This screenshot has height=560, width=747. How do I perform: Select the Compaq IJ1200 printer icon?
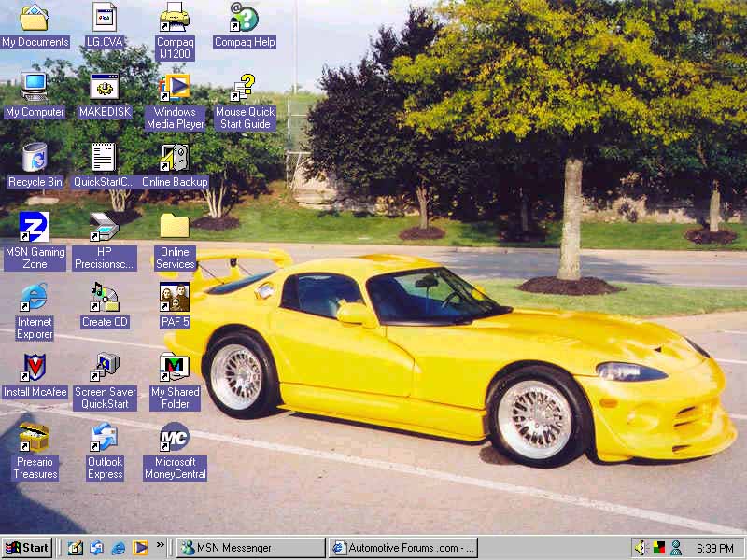pos(175,18)
